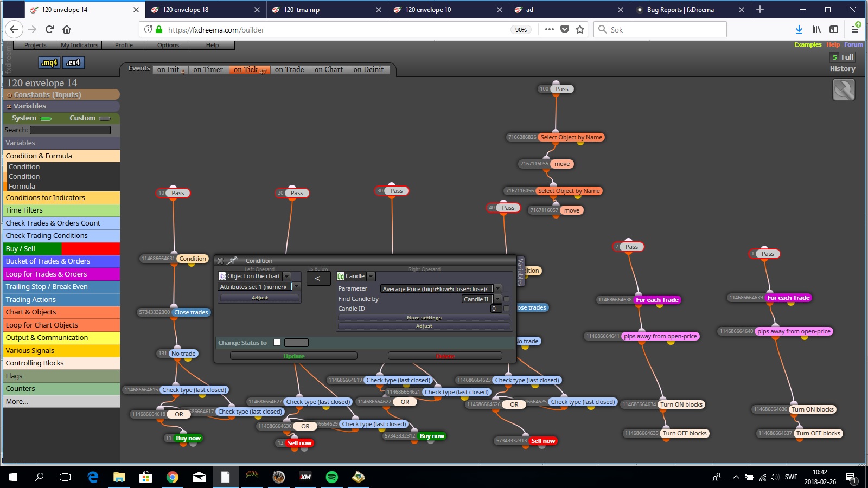Click the Candle operand icon

[341, 277]
